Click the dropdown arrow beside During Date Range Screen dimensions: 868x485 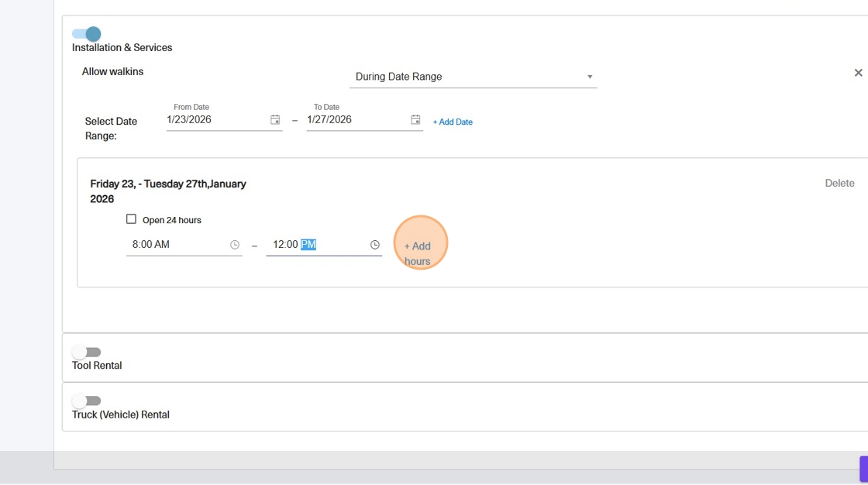[x=590, y=77]
